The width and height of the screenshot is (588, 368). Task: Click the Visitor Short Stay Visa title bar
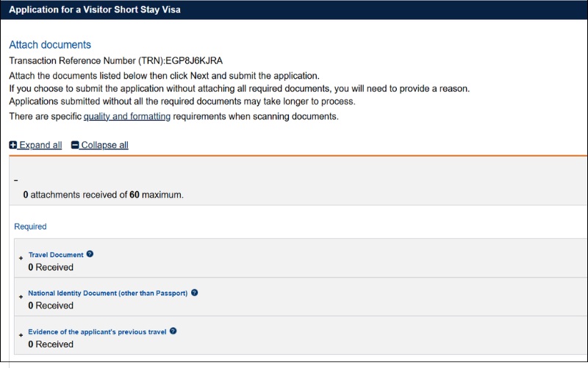pos(95,10)
